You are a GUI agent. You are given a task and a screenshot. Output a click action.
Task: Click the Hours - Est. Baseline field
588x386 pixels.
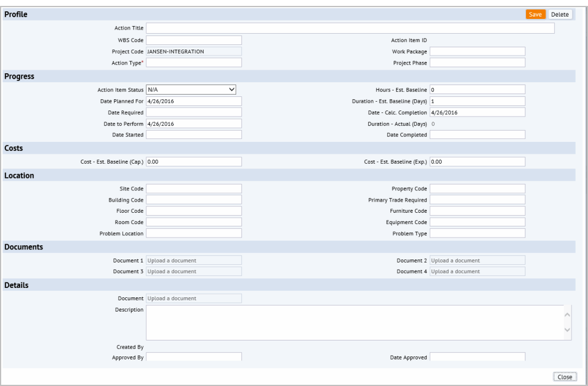[477, 89]
